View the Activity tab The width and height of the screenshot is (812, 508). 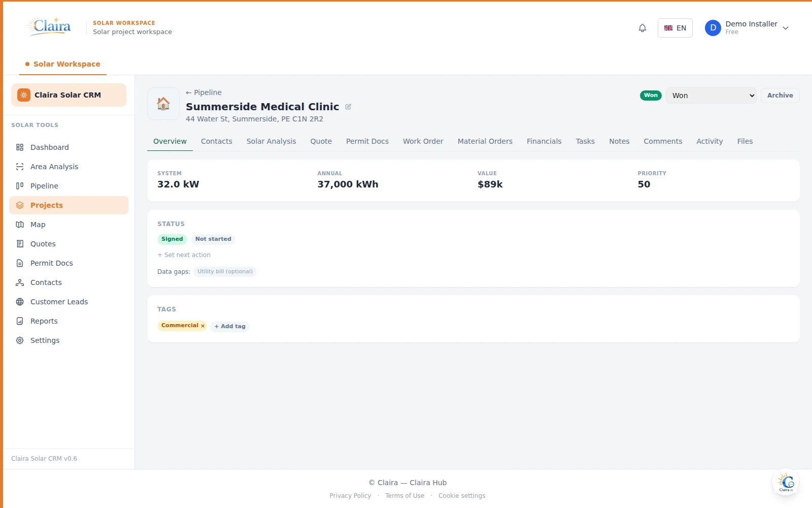pos(709,141)
